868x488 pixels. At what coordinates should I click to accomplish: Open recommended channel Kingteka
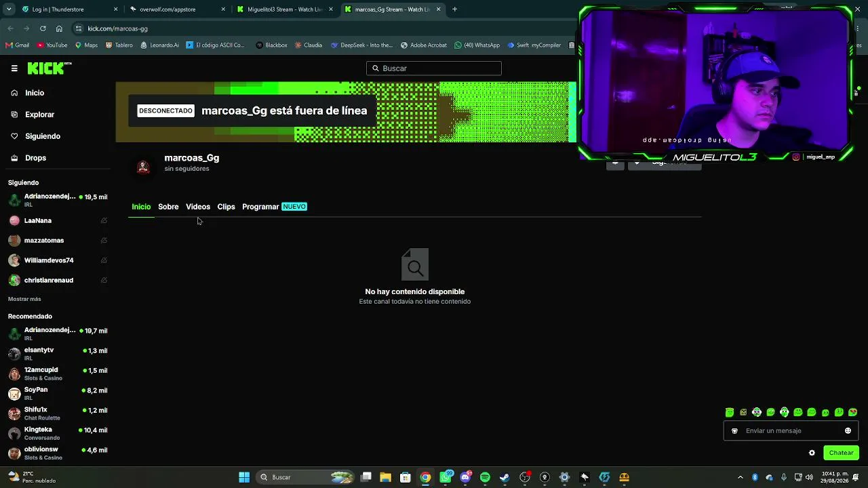(58, 433)
